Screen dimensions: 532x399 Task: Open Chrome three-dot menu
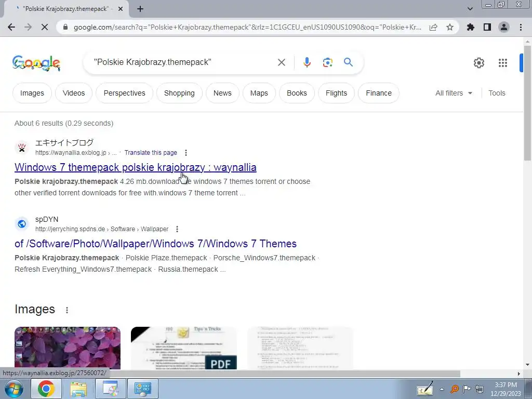(521, 27)
